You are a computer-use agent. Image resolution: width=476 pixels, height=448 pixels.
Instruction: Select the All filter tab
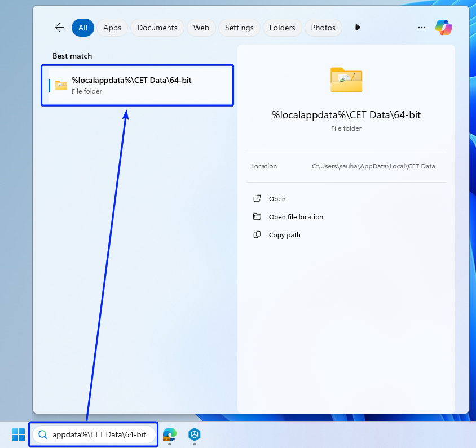(x=83, y=28)
